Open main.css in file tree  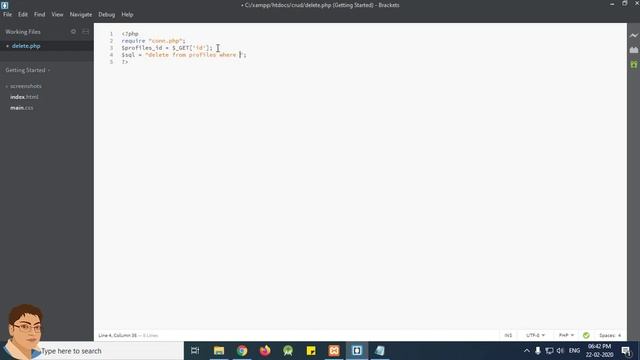click(x=22, y=108)
